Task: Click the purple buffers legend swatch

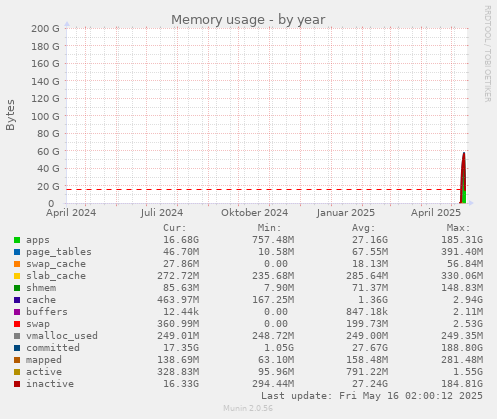Action: tap(17, 312)
